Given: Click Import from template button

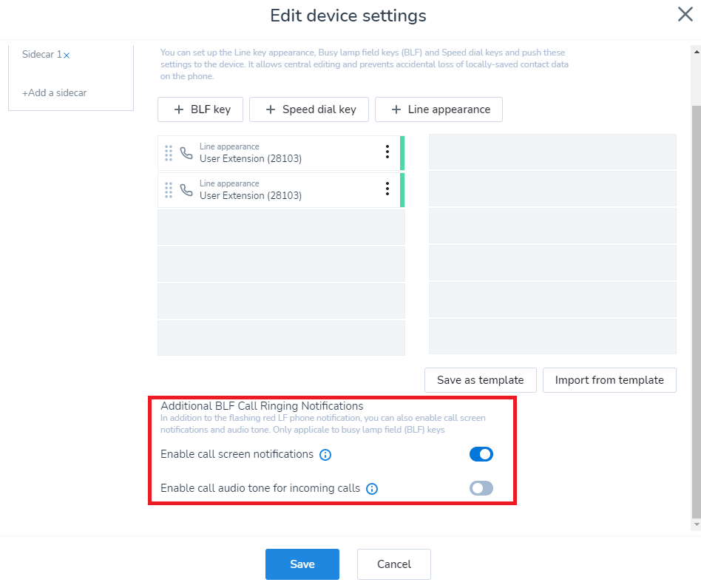Looking at the screenshot, I should pyautogui.click(x=609, y=380).
